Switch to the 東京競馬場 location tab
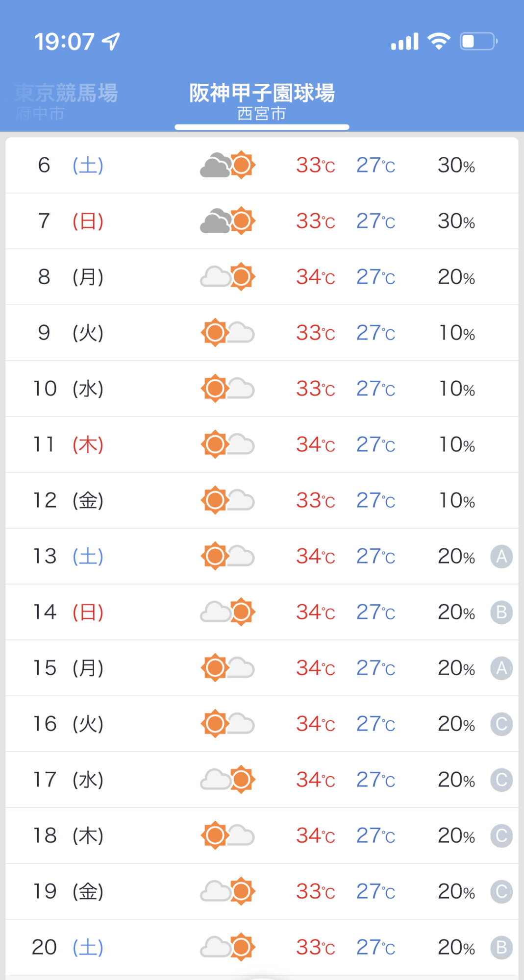 point(66,100)
